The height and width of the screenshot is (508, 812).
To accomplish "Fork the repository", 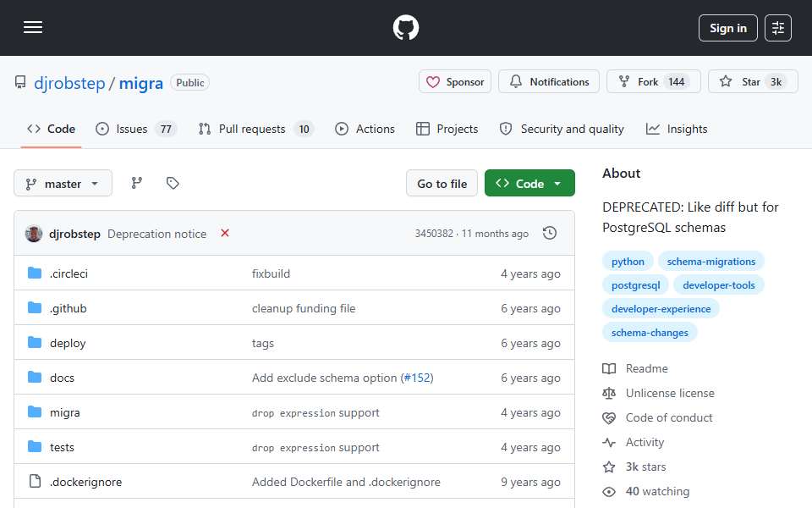I will pos(654,81).
